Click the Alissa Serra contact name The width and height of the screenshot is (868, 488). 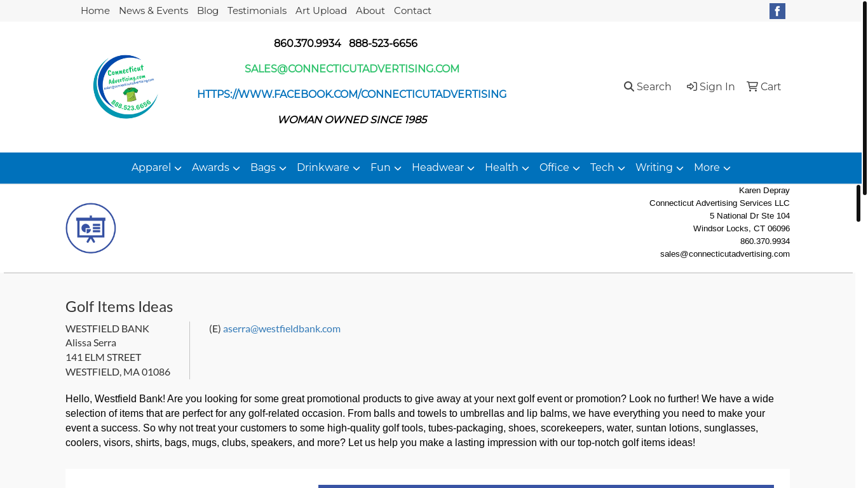[x=91, y=342]
